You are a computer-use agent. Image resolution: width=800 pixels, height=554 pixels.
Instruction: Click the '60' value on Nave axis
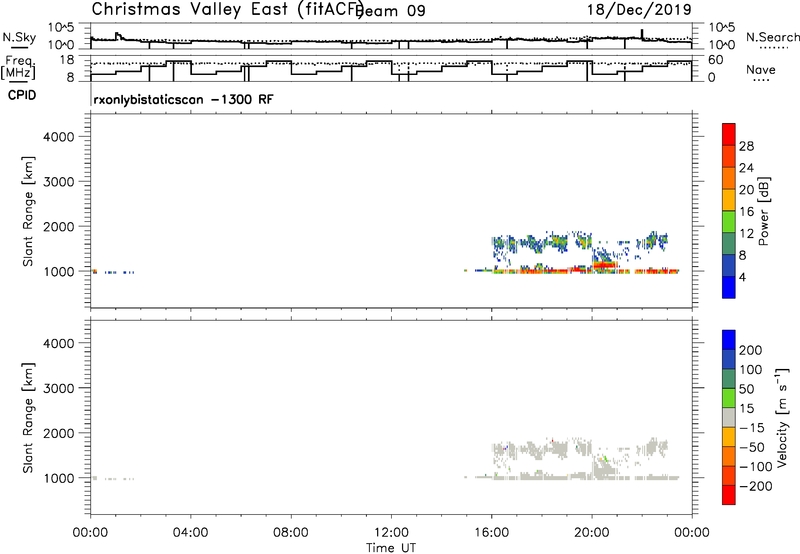pos(716,60)
